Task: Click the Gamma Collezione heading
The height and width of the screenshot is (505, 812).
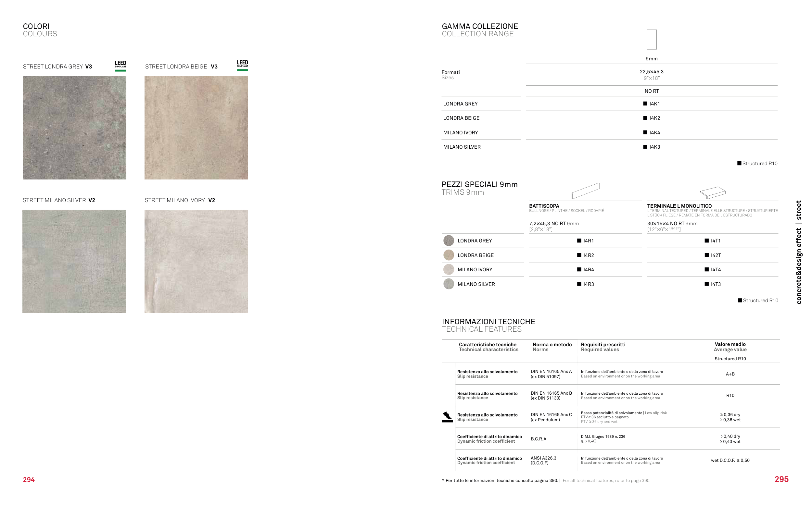Action: 479,26
